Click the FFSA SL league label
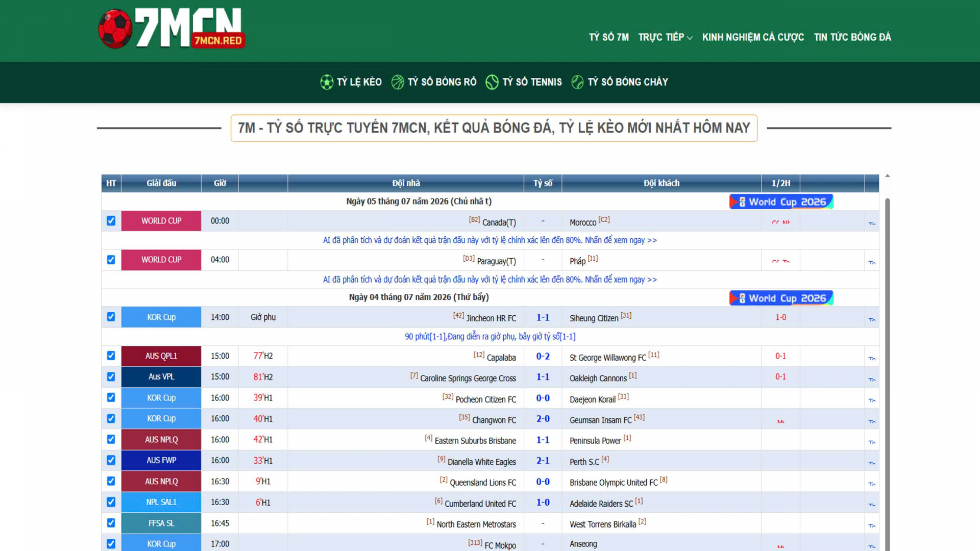This screenshot has width=980, height=551. (161, 523)
